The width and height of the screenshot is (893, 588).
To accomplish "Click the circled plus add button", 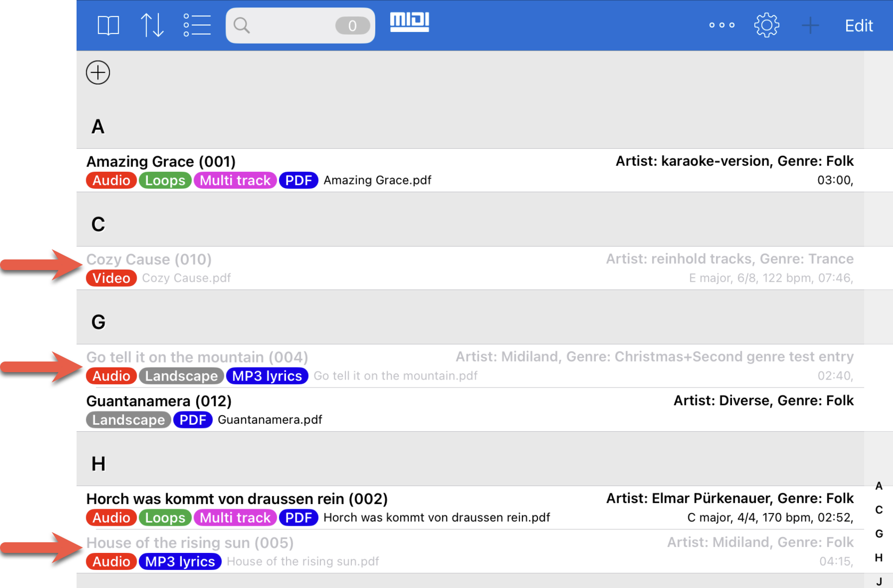I will click(98, 73).
